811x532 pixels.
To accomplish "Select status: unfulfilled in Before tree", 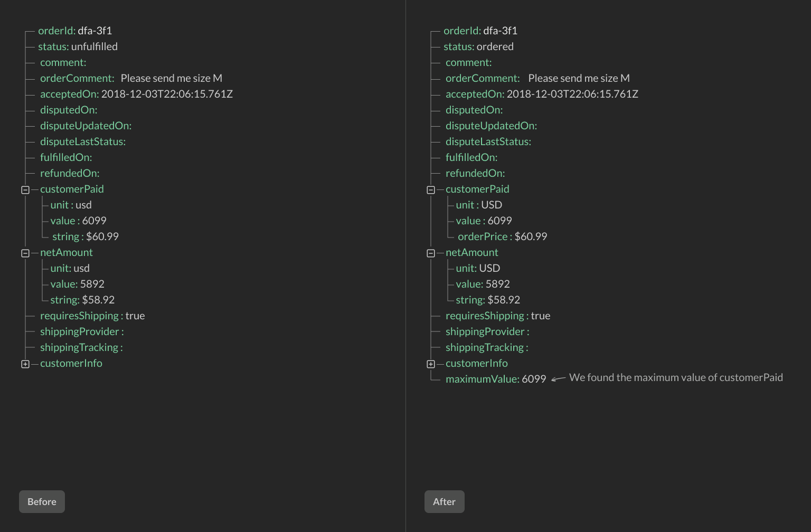I will (78, 46).
